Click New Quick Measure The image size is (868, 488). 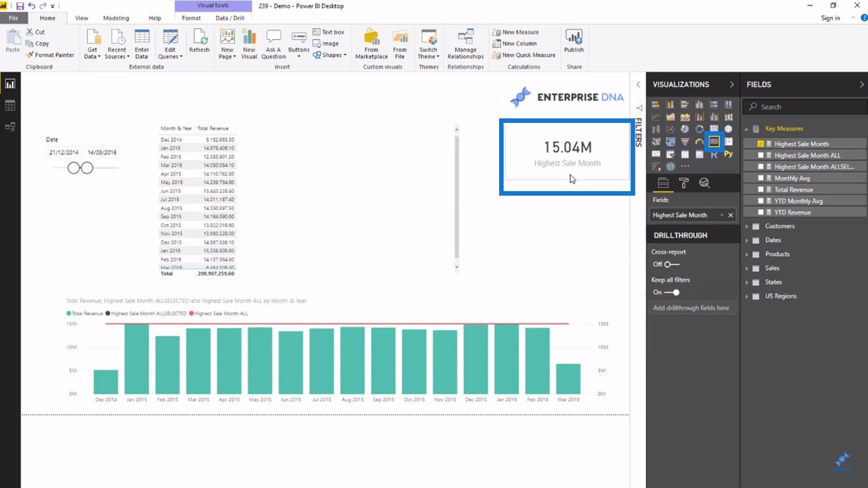(524, 55)
